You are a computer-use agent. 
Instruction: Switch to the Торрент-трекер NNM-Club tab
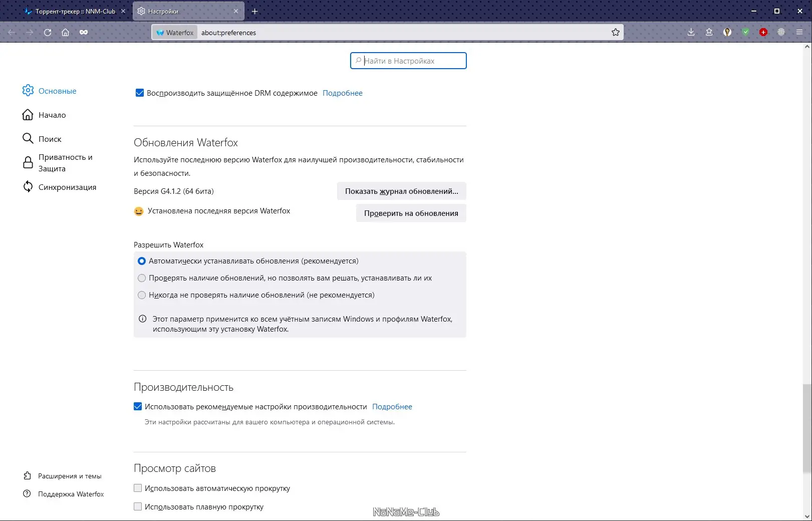[x=75, y=11]
